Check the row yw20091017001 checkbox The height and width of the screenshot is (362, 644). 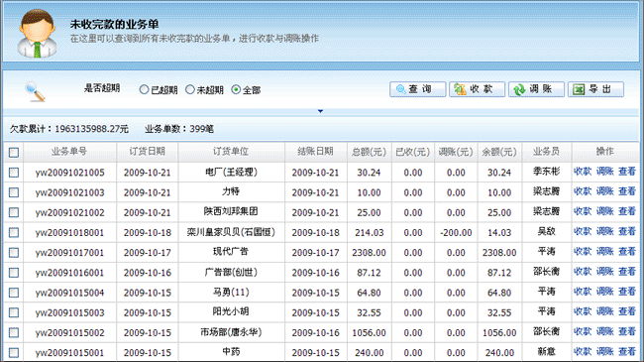click(x=14, y=253)
